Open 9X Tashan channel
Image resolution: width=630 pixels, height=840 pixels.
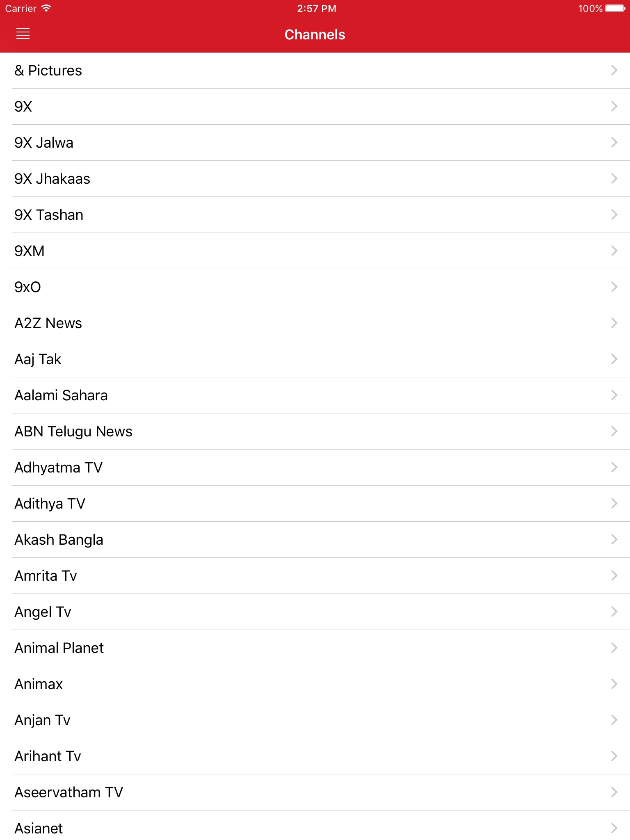49,215
